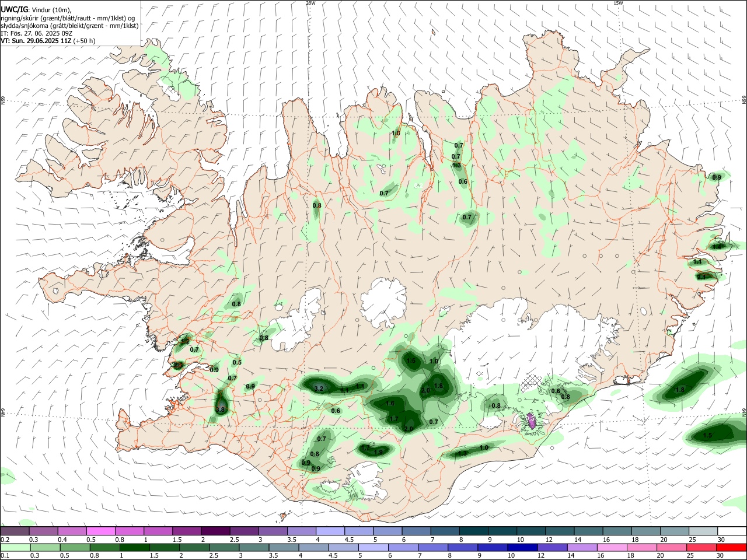
Task: Click the '(+50 h)' forecast offset text
Action: coord(85,41)
